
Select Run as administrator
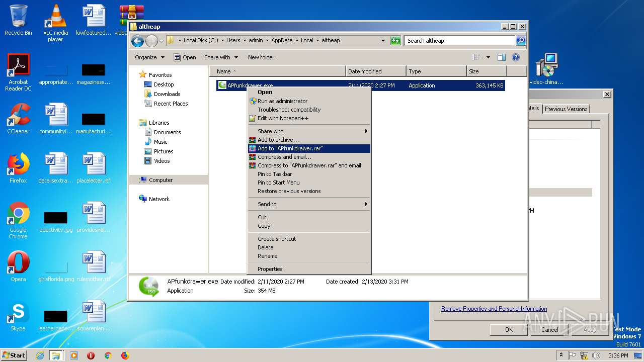309,101
